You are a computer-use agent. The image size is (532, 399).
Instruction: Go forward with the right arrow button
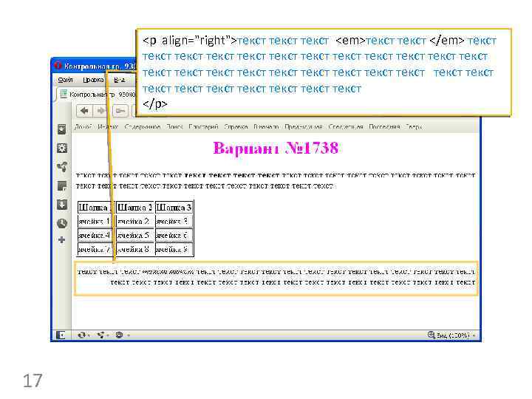pyautogui.click(x=100, y=111)
